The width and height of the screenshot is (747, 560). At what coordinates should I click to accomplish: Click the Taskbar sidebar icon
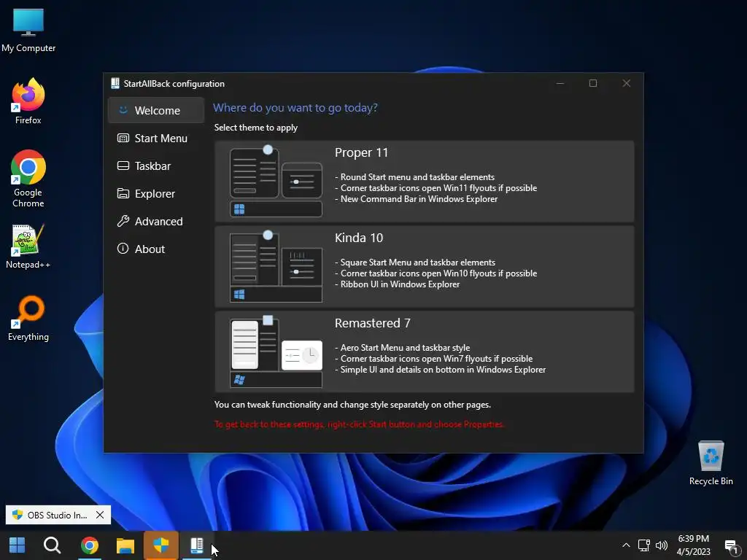coord(123,166)
